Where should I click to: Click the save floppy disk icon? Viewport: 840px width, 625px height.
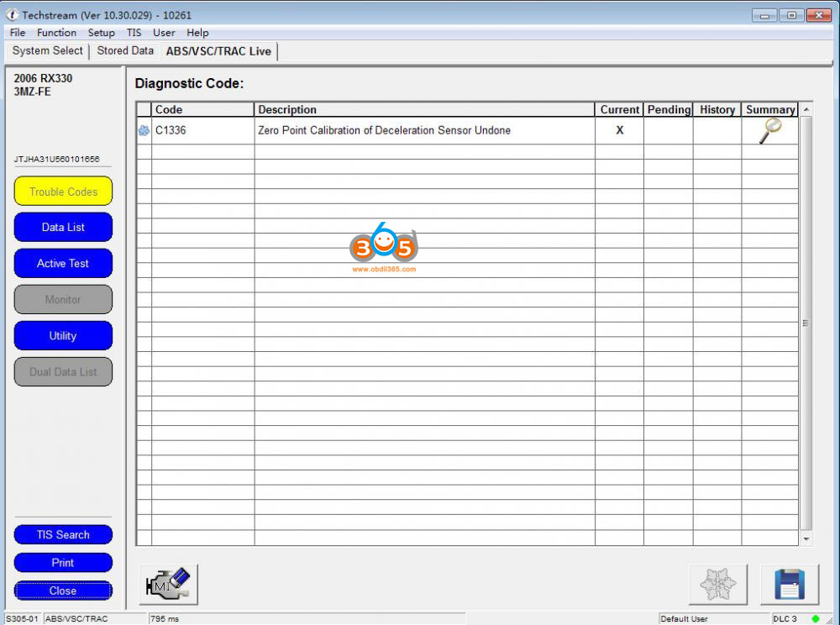click(x=790, y=585)
